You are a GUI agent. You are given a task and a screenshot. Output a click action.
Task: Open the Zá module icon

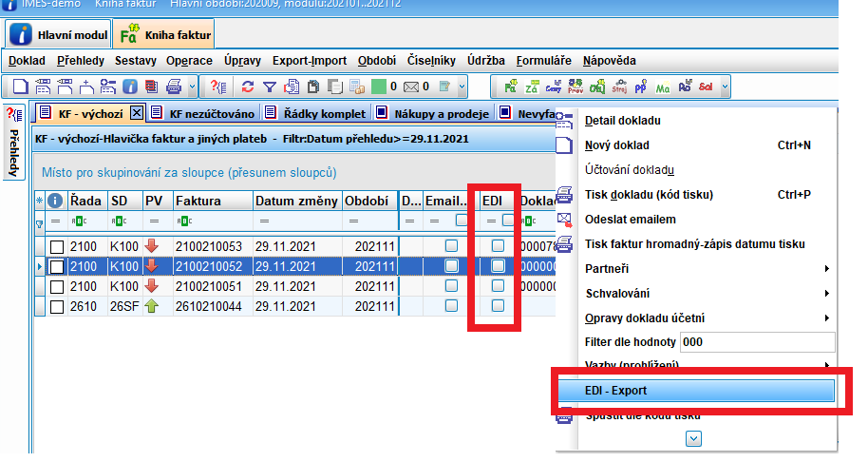coord(532,87)
